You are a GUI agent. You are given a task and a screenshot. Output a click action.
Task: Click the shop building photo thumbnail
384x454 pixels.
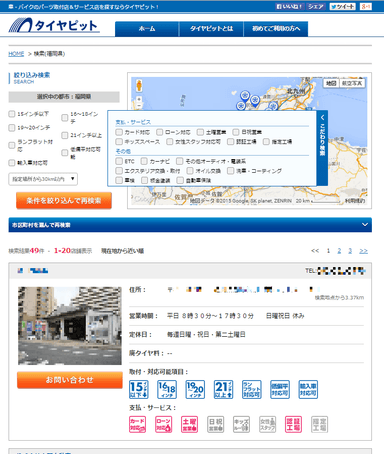pyautogui.click(x=70, y=326)
